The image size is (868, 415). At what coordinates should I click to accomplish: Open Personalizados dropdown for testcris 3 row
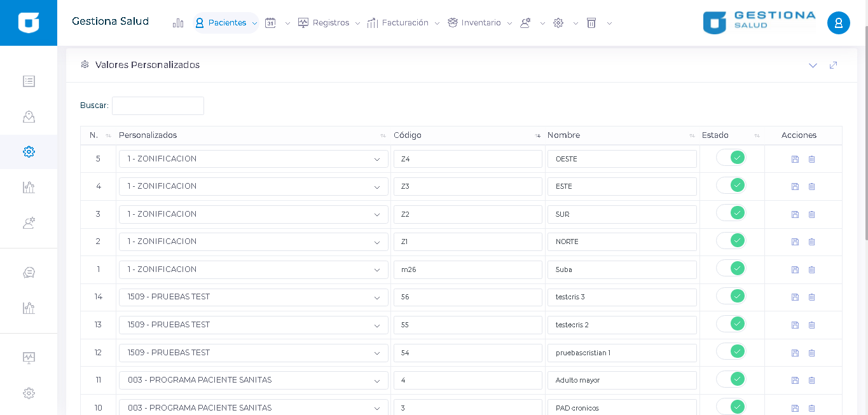(x=253, y=297)
